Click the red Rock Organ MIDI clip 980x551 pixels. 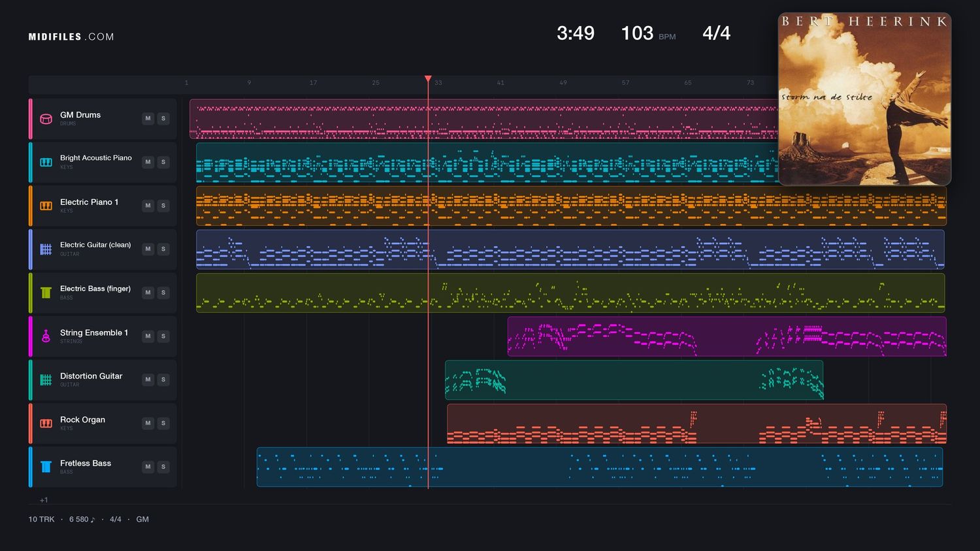tap(696, 423)
